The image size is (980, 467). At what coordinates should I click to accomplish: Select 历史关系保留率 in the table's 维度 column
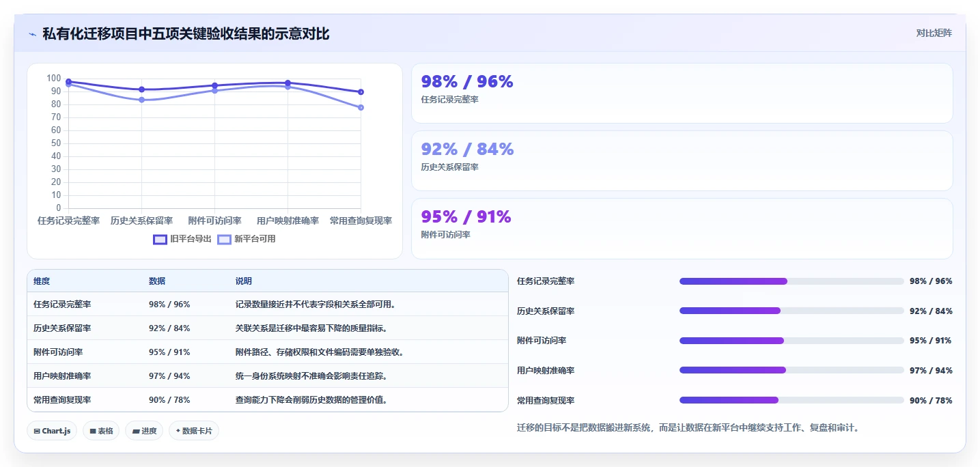click(62, 328)
